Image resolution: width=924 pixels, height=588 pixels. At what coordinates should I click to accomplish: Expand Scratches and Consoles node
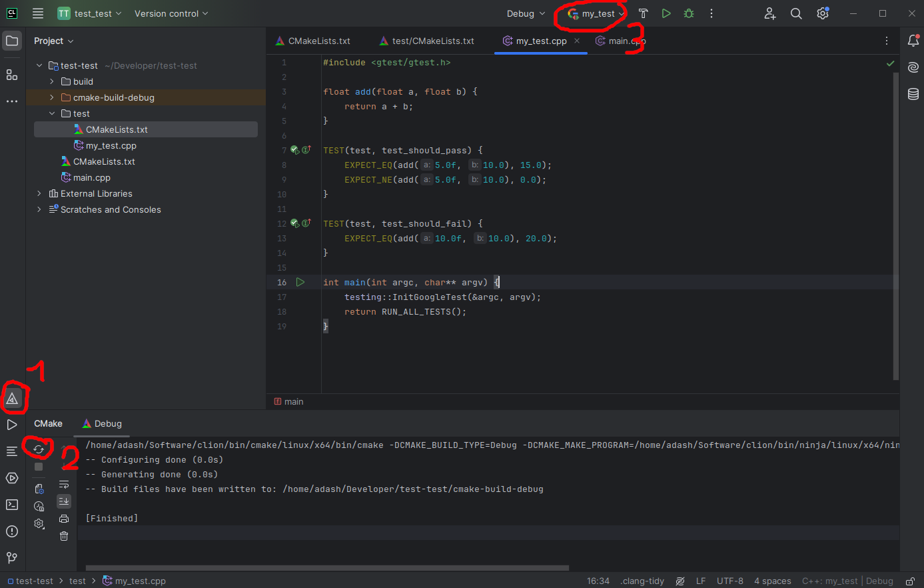(x=39, y=209)
